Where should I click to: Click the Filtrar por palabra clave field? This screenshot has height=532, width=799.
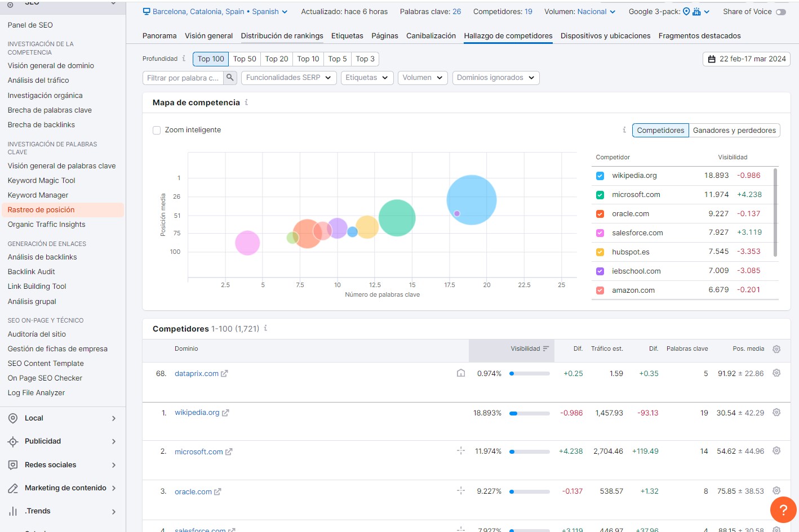click(183, 78)
